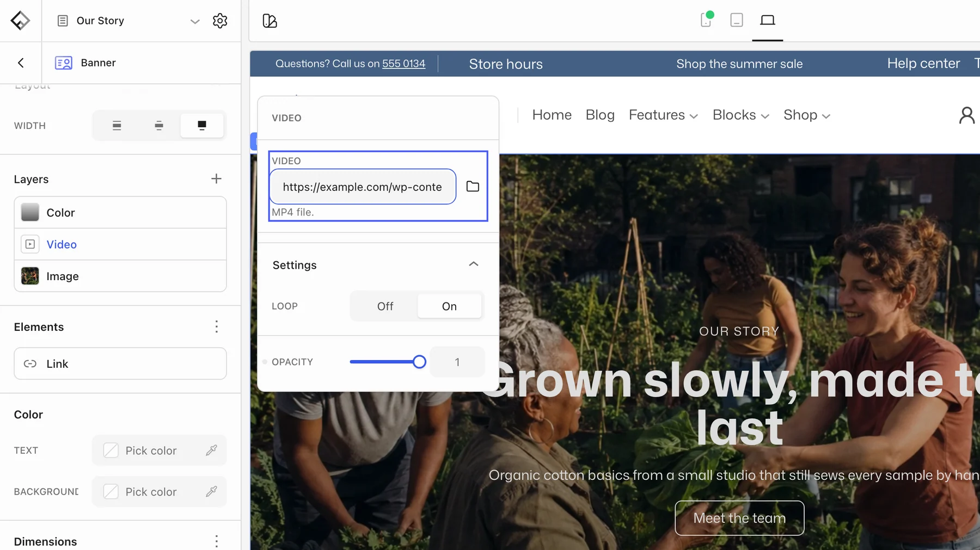Click the eyedropper for Background color
This screenshot has height=550, width=980.
[211, 491]
